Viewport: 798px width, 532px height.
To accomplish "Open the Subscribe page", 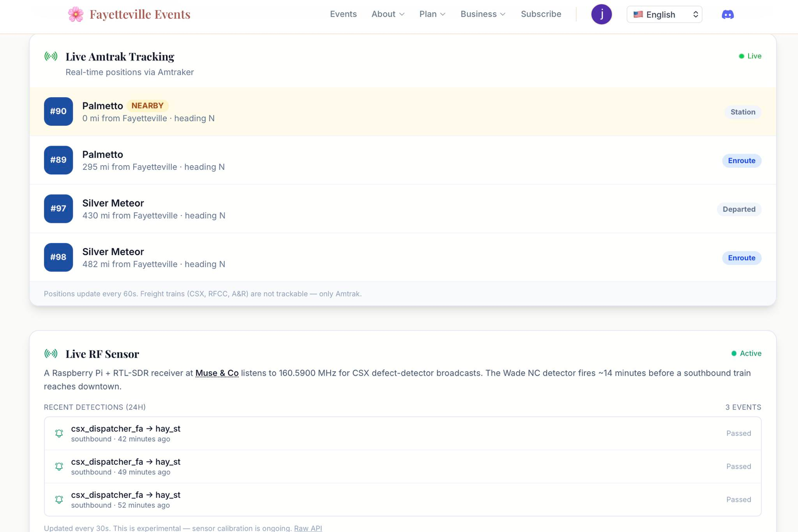I will pyautogui.click(x=541, y=14).
